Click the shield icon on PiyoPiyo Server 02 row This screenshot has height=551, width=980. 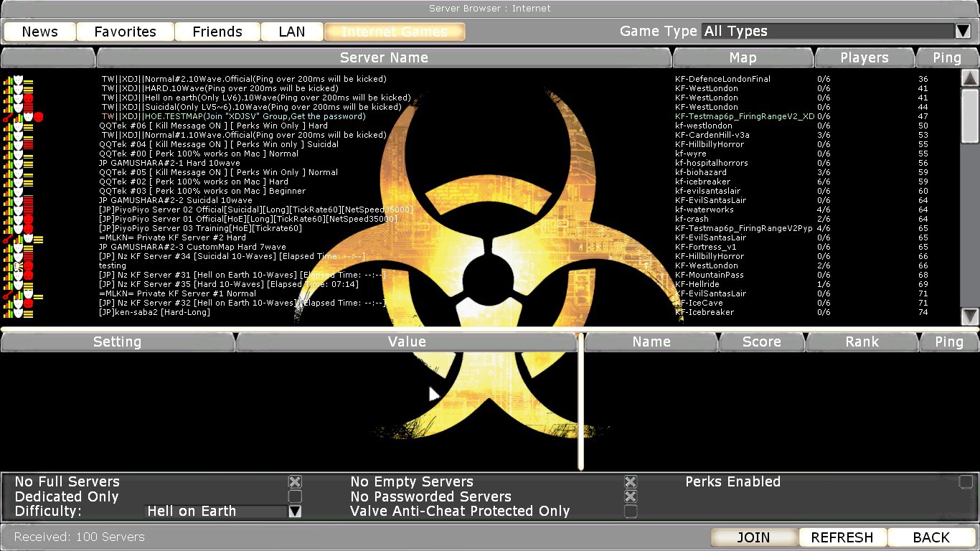[18, 210]
